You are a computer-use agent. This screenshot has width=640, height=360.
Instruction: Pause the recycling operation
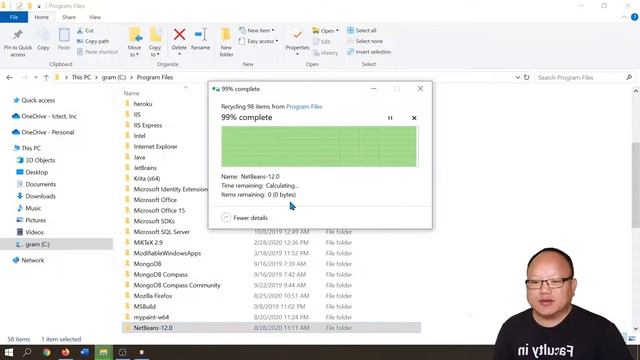(390, 118)
